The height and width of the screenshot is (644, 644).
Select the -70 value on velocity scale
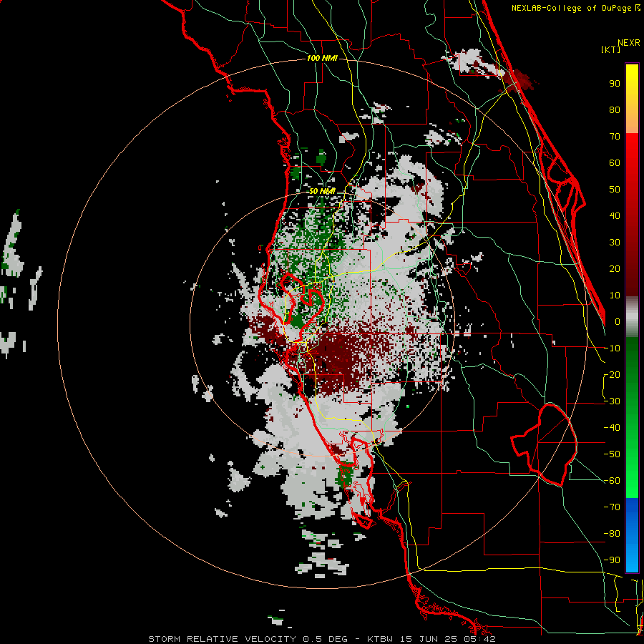tap(612, 507)
